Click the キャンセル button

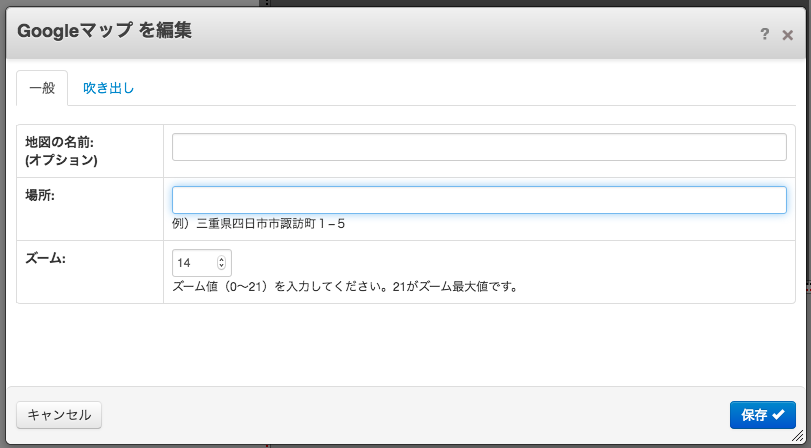pos(59,415)
